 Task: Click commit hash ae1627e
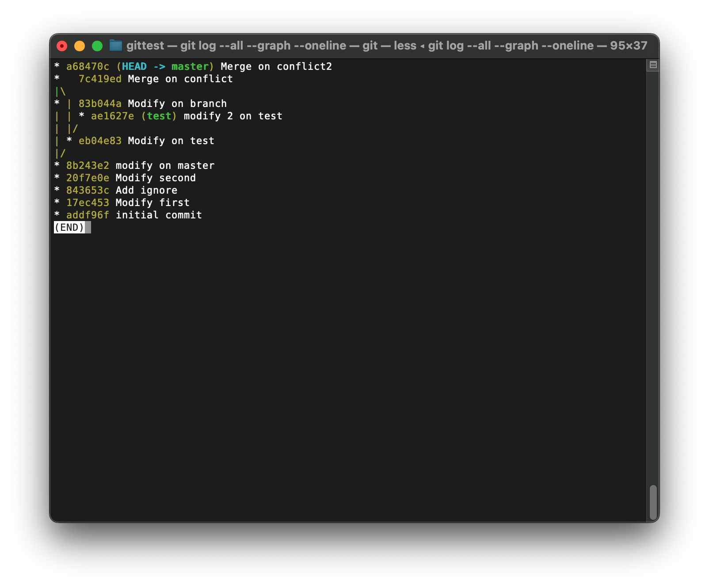(112, 116)
